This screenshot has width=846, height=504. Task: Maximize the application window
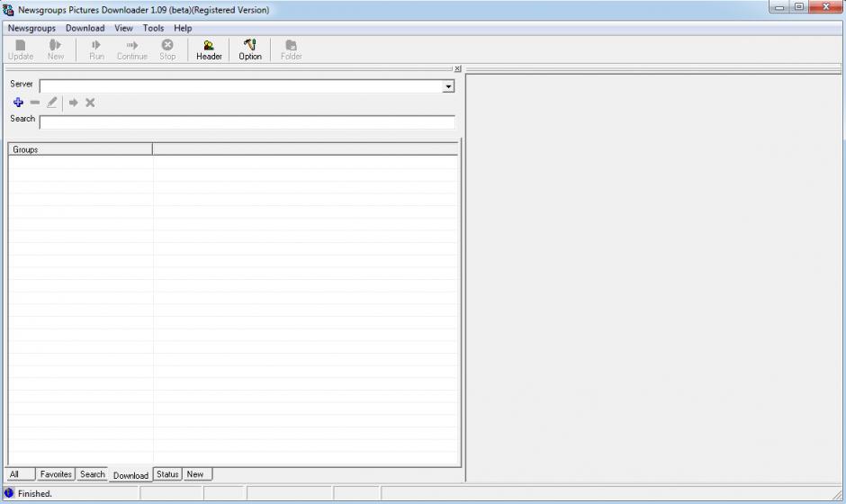tap(799, 7)
